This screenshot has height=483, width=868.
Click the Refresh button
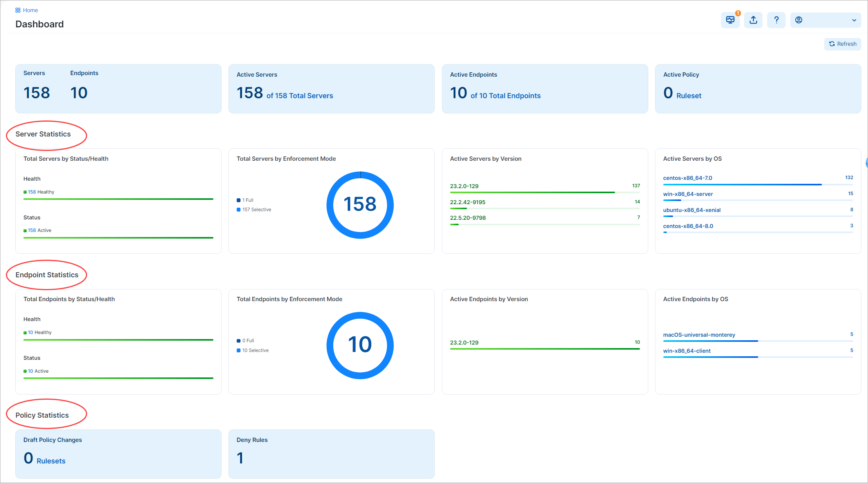(843, 44)
